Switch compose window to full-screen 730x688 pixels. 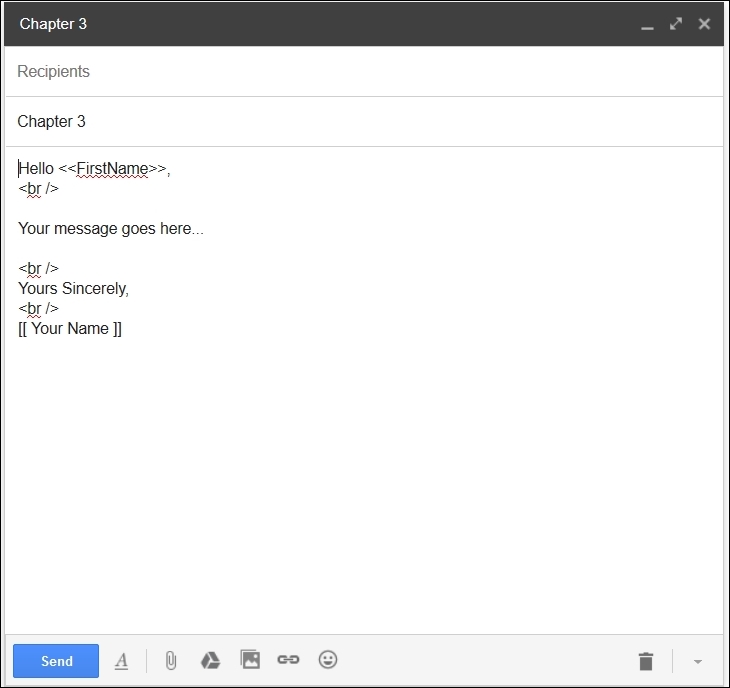[676, 24]
